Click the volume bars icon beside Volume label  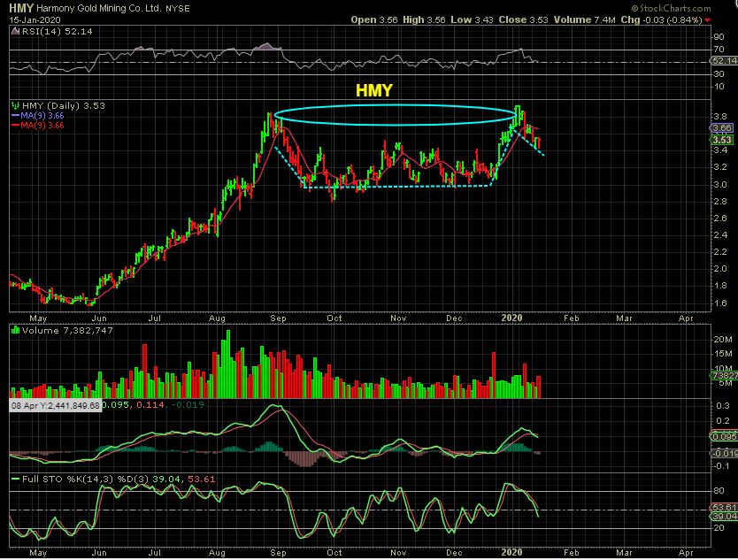tap(16, 330)
